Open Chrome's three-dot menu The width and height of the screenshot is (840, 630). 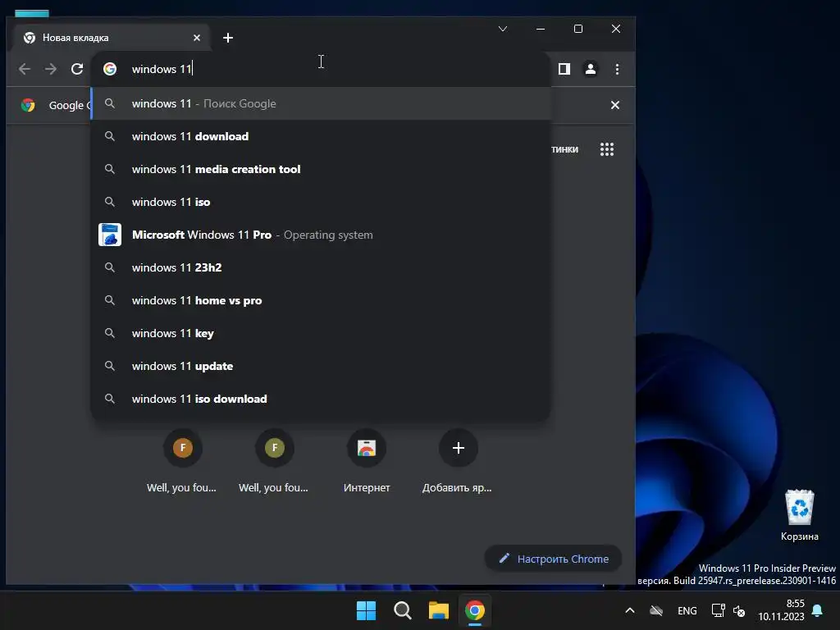coord(617,69)
